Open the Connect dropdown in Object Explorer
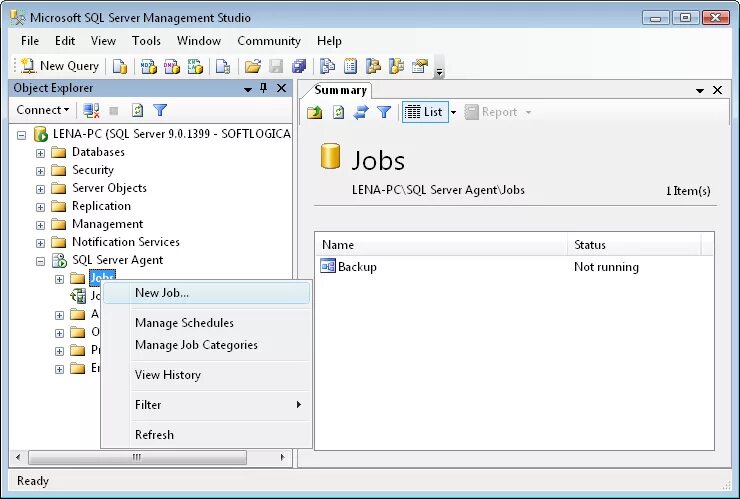This screenshot has height=499, width=740. pyautogui.click(x=42, y=110)
